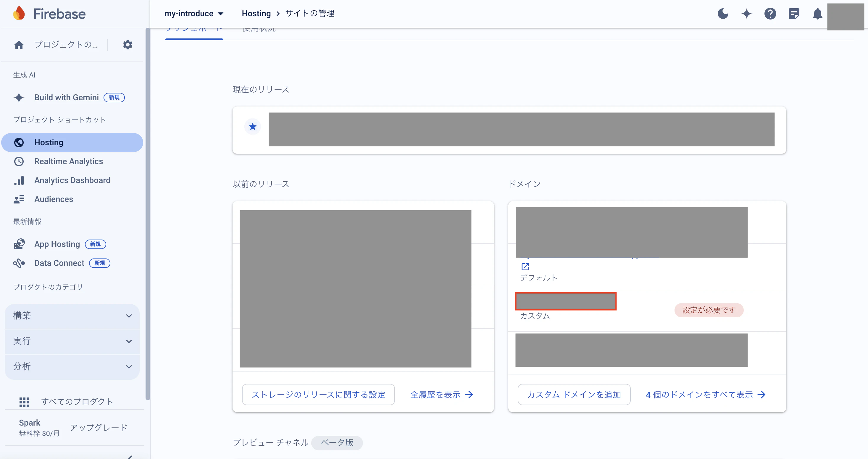
Task: Click カスタム ドメインを追加 button
Action: 574,394
